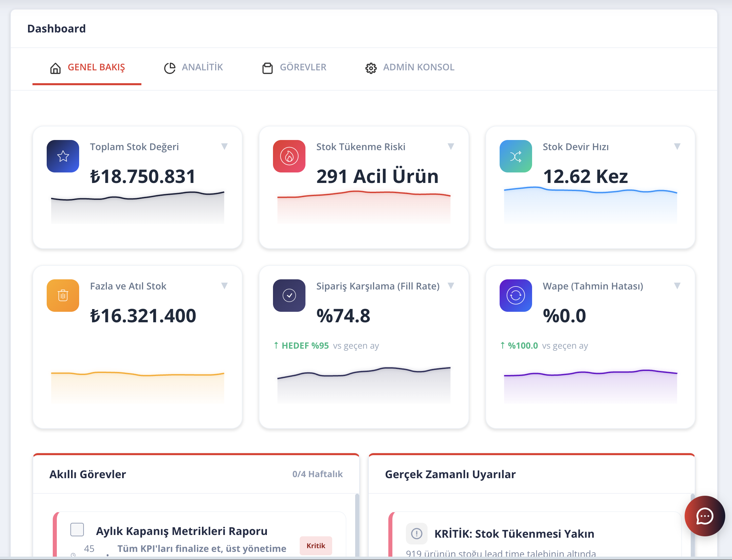This screenshot has height=560, width=732.
Task: Check the Aylık Kapanış Metrikleri Raporu checkbox
Action: 77,530
